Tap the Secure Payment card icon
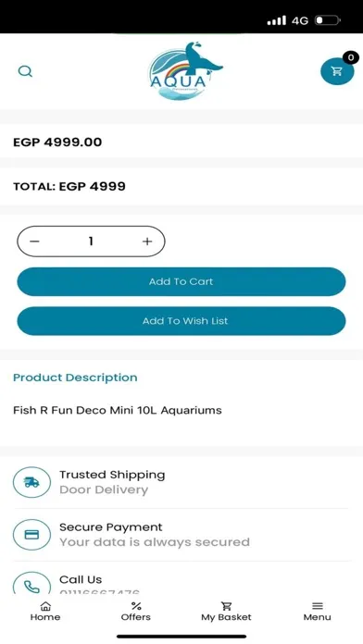Screen dimensions: 363x644 point(32,535)
